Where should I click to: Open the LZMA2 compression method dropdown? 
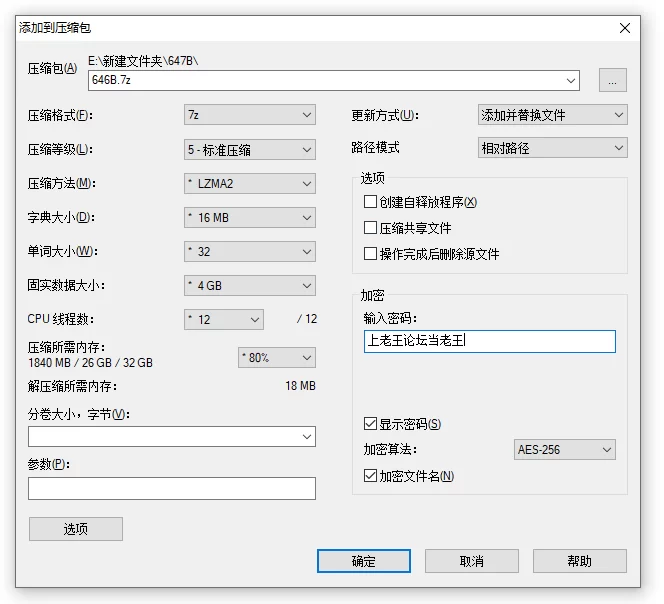coord(250,184)
